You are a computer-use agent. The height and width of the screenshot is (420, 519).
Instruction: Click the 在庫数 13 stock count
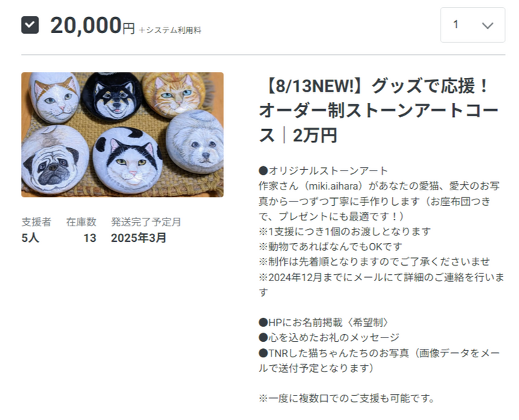click(81, 230)
